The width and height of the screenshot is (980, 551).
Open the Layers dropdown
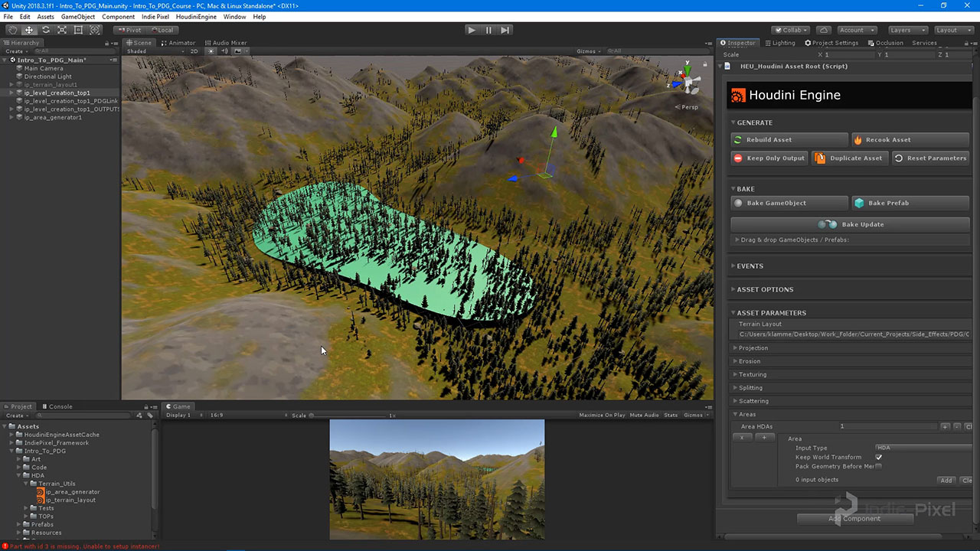pos(906,30)
